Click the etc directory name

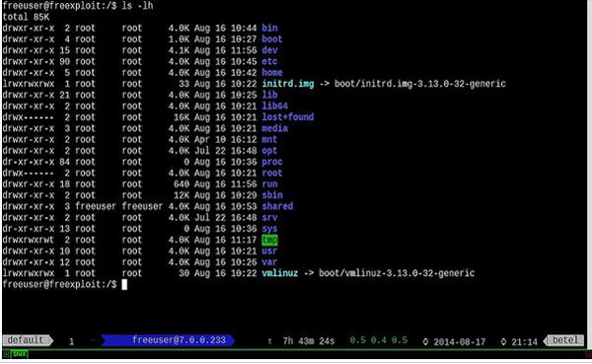269,61
